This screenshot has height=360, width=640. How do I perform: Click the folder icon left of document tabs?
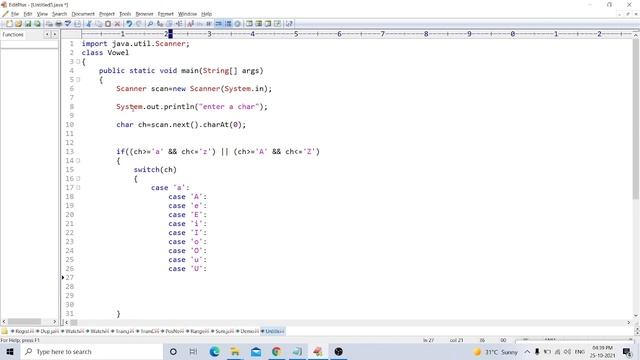pos(4,331)
